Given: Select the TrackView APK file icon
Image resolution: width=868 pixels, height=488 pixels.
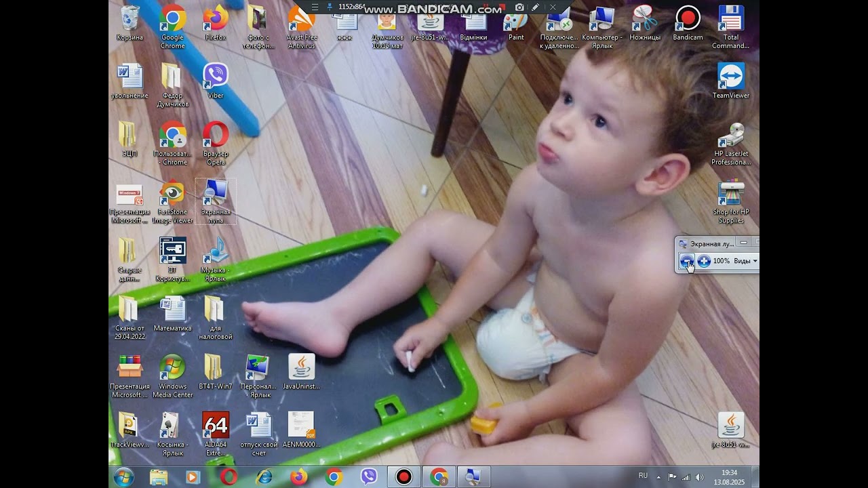Looking at the screenshot, I should [x=130, y=430].
